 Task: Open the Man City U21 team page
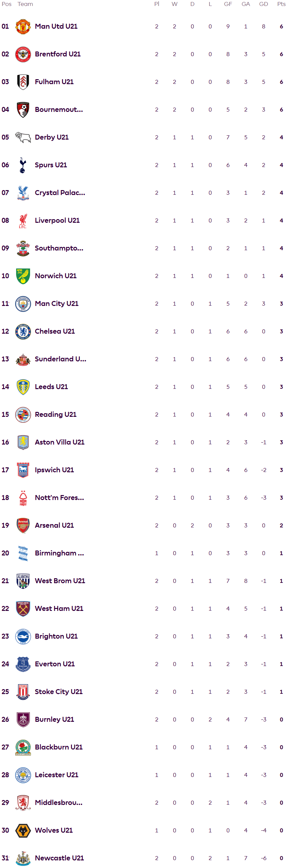[57, 304]
